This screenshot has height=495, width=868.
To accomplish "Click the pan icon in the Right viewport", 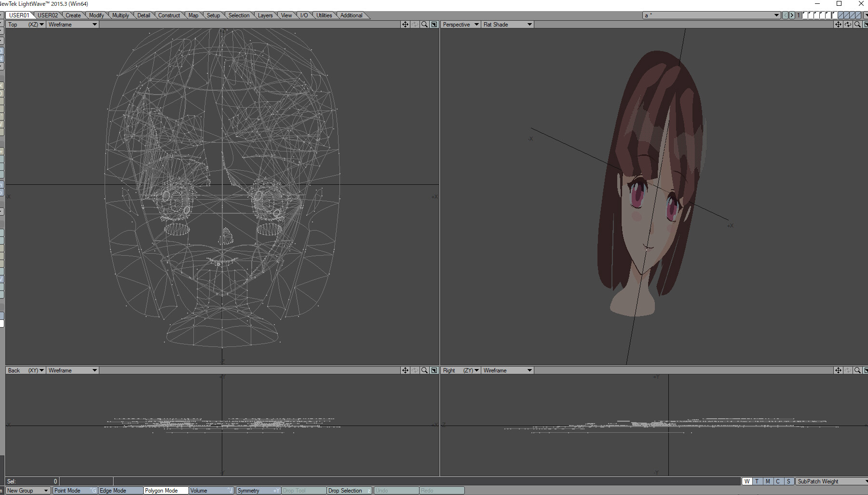I will [x=838, y=371].
